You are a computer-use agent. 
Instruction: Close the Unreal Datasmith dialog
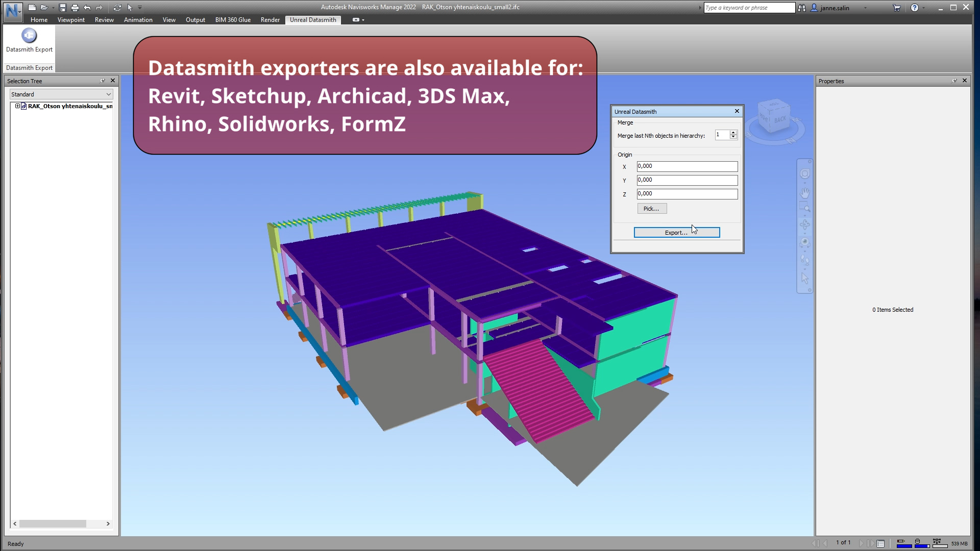[737, 111]
